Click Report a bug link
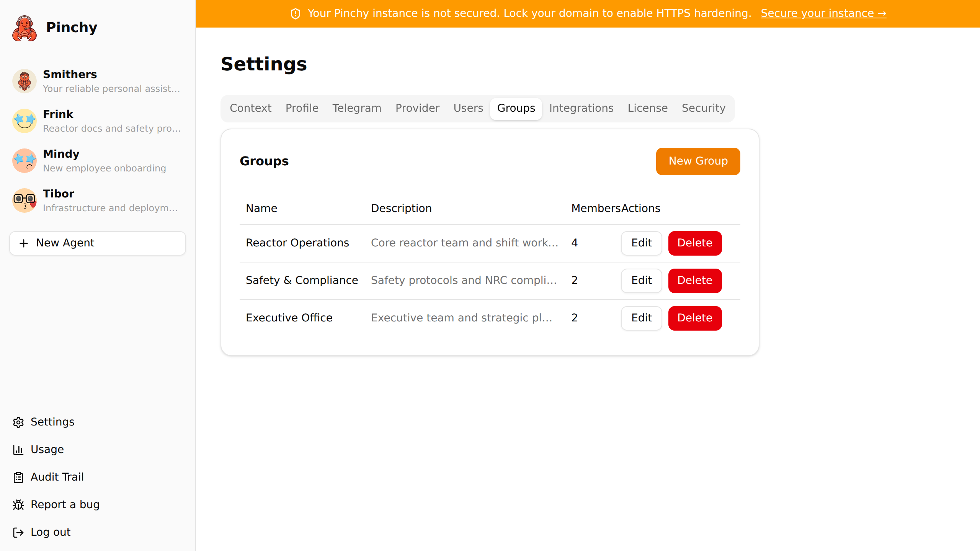 pyautogui.click(x=65, y=505)
